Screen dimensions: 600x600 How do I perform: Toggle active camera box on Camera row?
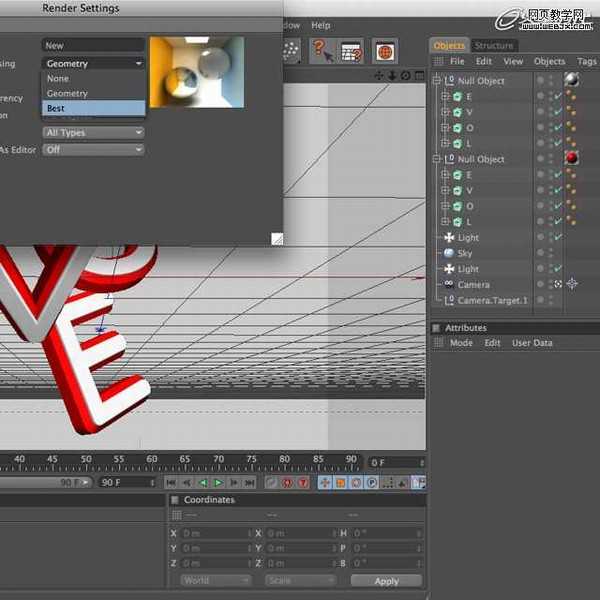(x=558, y=284)
